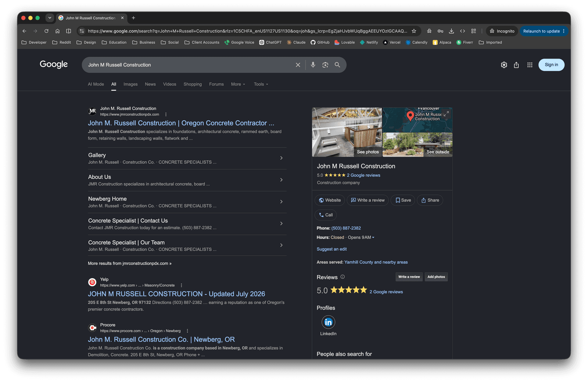Screen dimensions: 588x382
Task: Switch to the News tab
Action: [x=150, y=85]
